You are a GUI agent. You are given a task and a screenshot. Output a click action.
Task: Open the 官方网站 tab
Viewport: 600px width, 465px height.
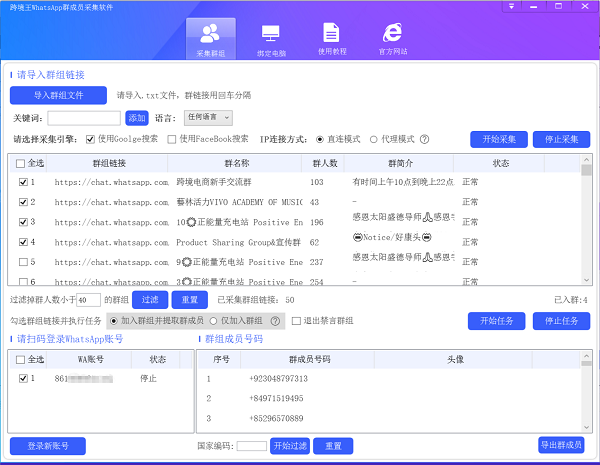click(x=393, y=39)
